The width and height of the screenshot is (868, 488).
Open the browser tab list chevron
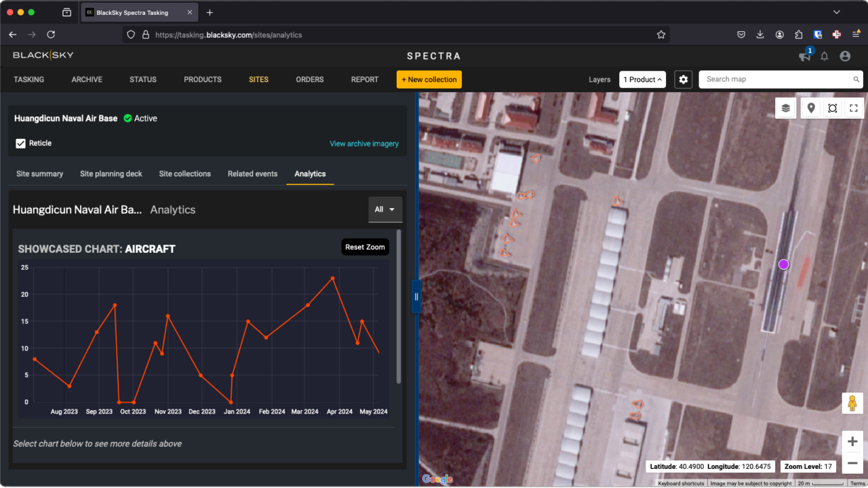click(835, 12)
